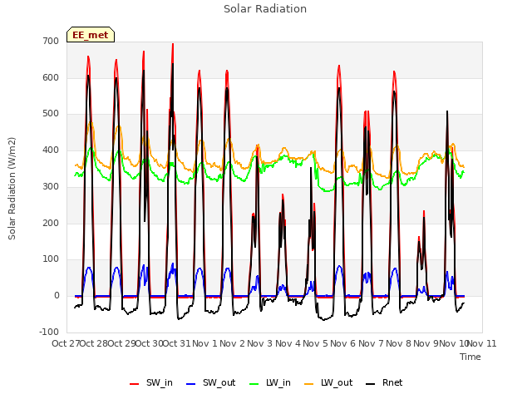This screenshot has height=399, width=532.
Task: Click the Time axis label
Action: point(470,357)
